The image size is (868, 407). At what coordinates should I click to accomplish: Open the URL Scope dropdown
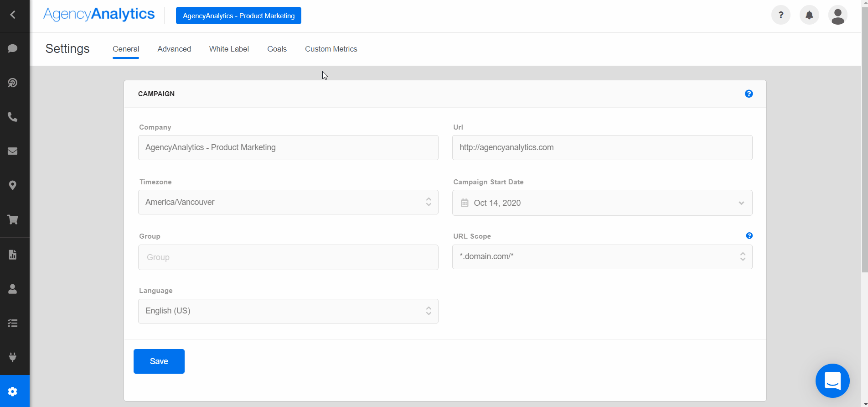(x=602, y=257)
